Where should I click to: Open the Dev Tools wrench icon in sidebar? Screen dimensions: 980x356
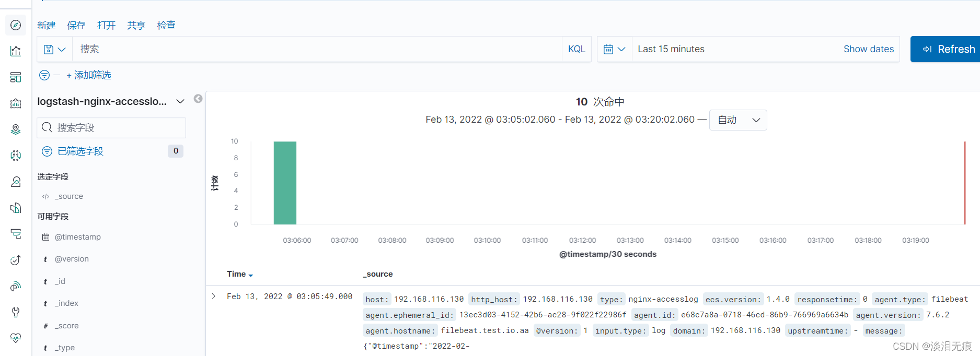coord(16,312)
